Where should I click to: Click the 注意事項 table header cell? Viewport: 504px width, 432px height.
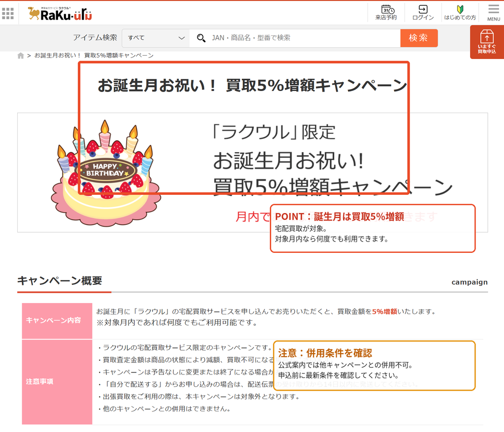point(57,381)
